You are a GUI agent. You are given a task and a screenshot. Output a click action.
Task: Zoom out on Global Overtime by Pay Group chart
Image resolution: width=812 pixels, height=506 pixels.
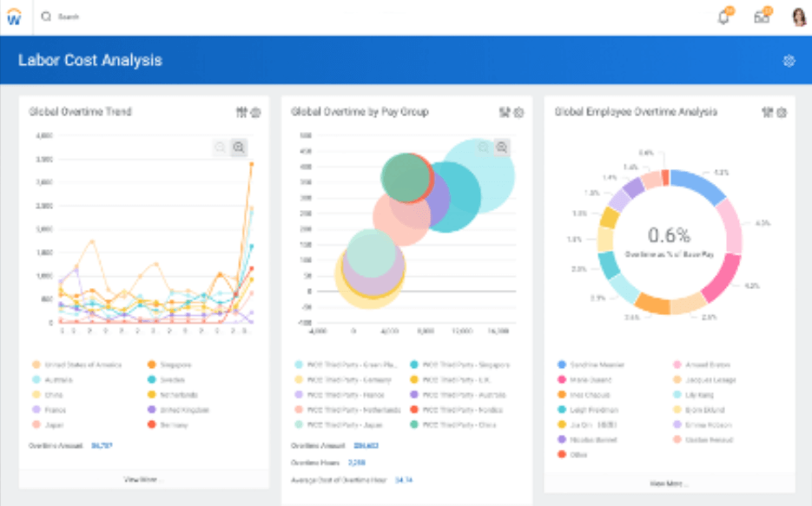click(484, 148)
